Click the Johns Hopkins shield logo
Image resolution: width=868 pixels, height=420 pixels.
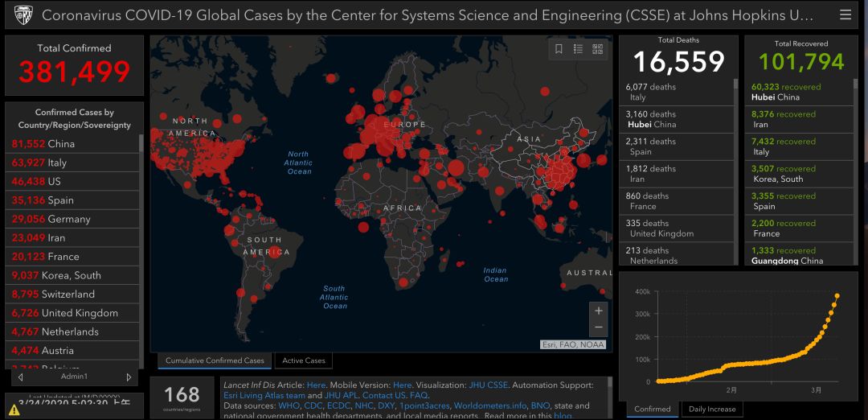click(x=23, y=15)
